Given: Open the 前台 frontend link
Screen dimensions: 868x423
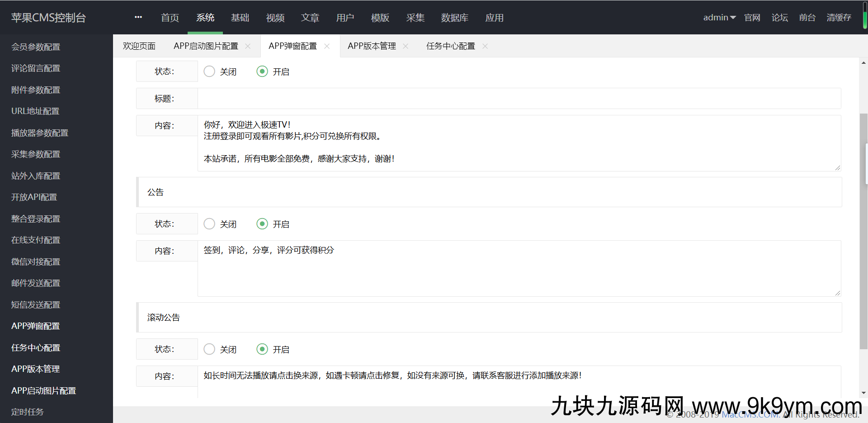Looking at the screenshot, I should click(x=807, y=17).
